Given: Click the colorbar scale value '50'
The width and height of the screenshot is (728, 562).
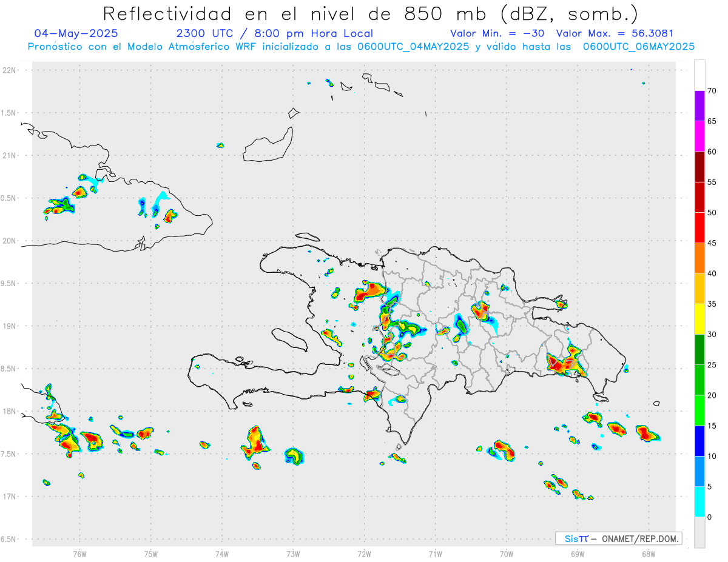Looking at the screenshot, I should pyautogui.click(x=712, y=213).
